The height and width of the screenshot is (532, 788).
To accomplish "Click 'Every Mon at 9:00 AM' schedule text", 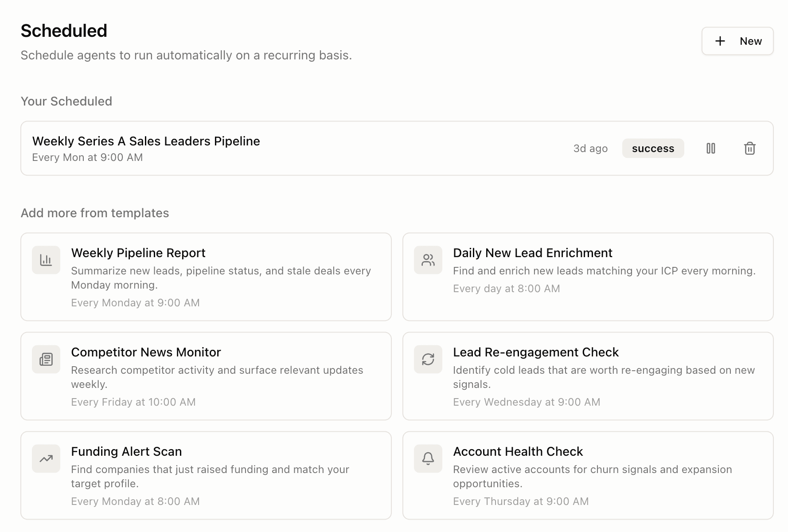I will pyautogui.click(x=87, y=157).
